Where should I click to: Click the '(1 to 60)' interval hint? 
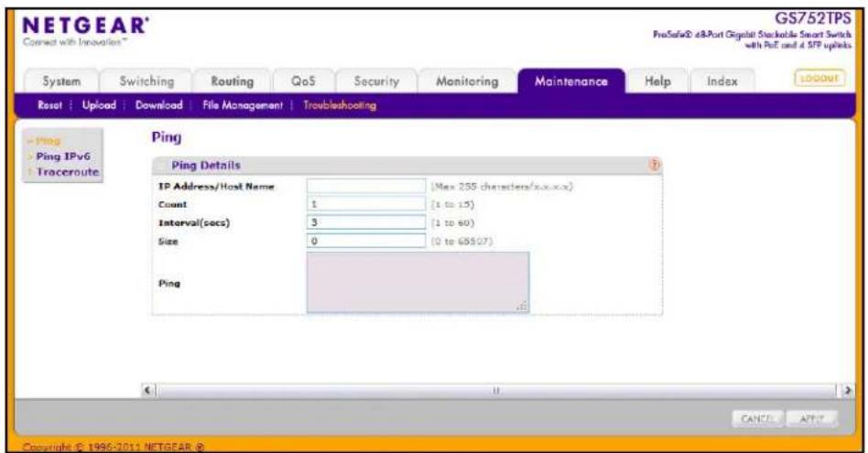pyautogui.click(x=453, y=223)
